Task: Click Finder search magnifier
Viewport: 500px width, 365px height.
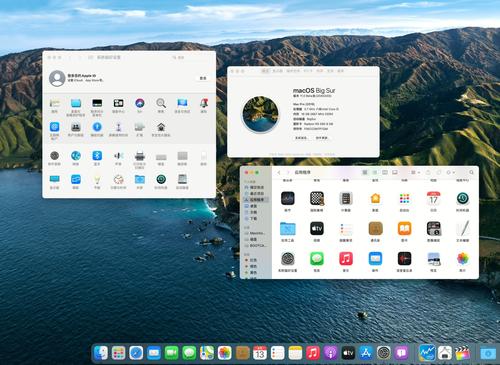Action: pyautogui.click(x=471, y=172)
